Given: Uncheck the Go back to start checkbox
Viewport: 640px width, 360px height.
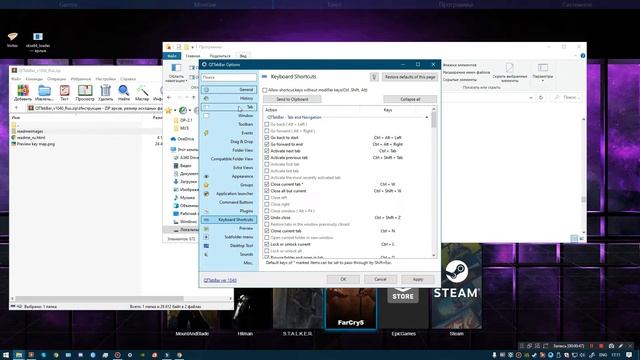Looking at the screenshot, I should pos(267,138).
